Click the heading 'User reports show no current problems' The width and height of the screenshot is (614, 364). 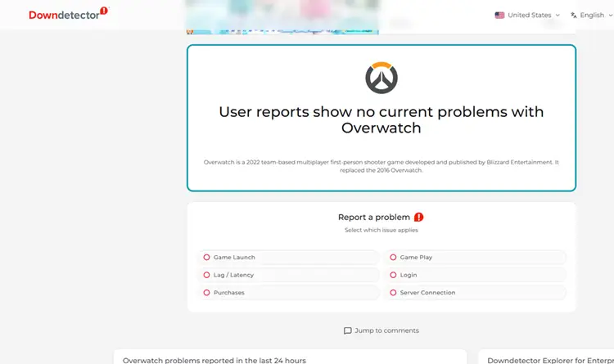pos(381,119)
